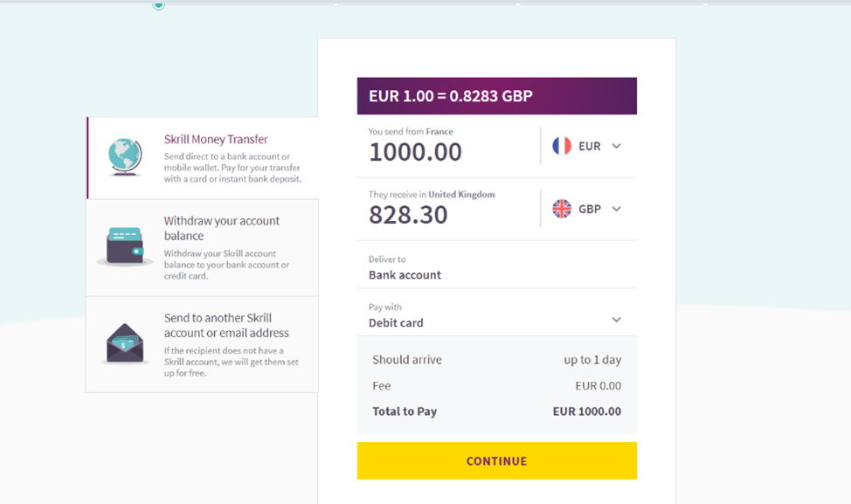This screenshot has width=851, height=504.
Task: Edit the 828.30 receive amount field
Action: [408, 215]
